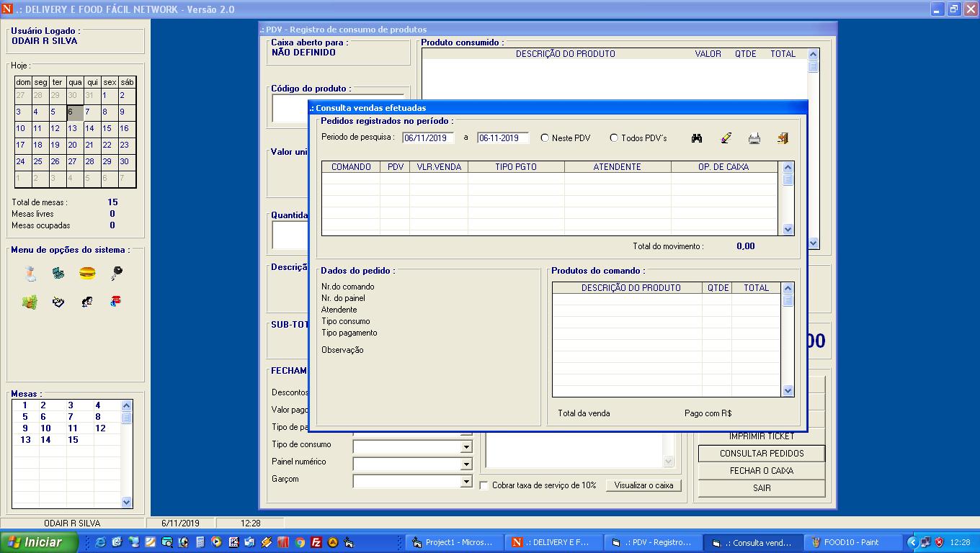
Task: Click the key icon in system menu
Action: coord(116,274)
